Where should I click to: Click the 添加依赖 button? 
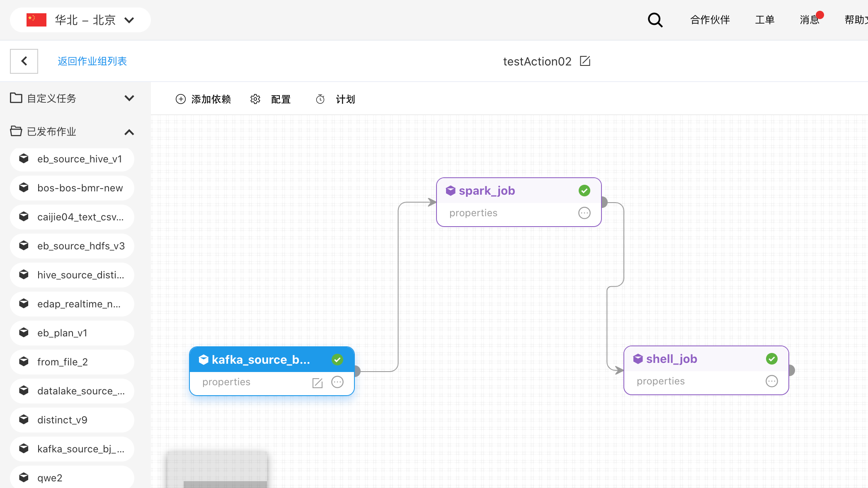coord(203,99)
